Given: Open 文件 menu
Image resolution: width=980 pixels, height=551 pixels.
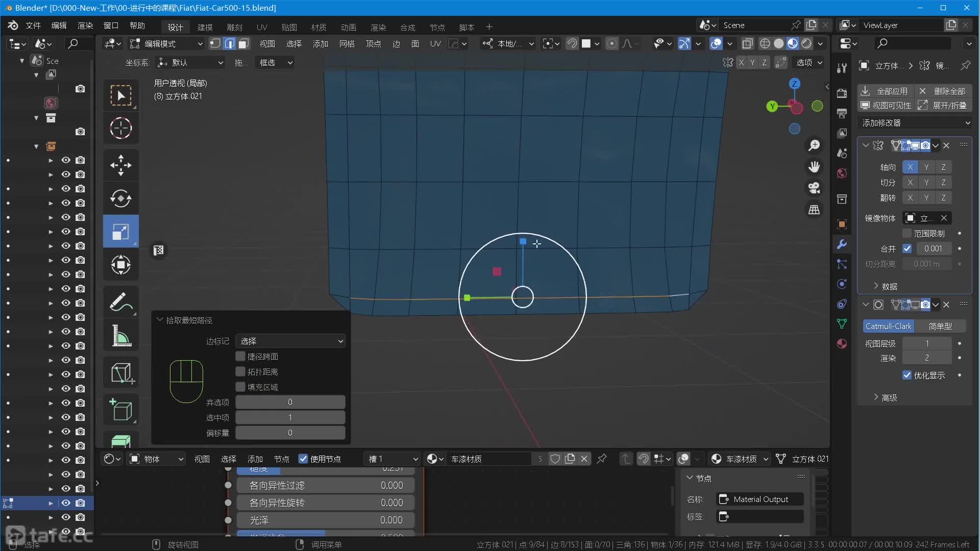Looking at the screenshot, I should click(x=33, y=26).
